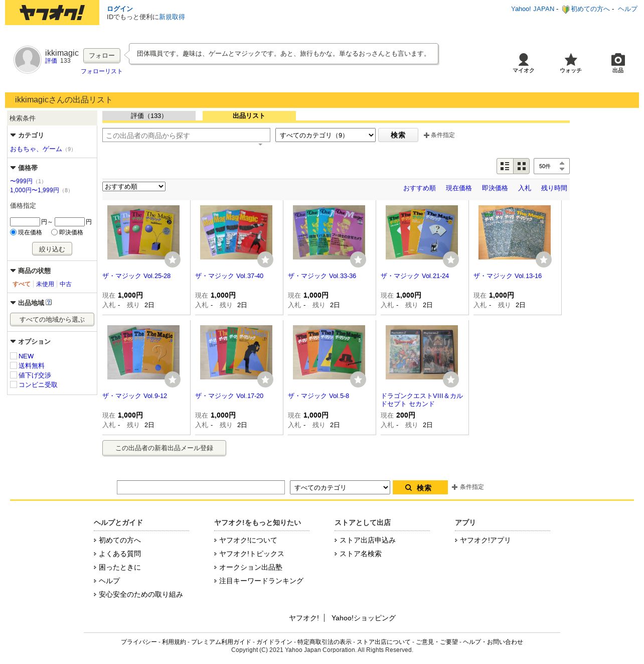Collapse the 価格帯 filter section
Image resolution: width=644 pixels, height=664 pixels.
[13, 168]
